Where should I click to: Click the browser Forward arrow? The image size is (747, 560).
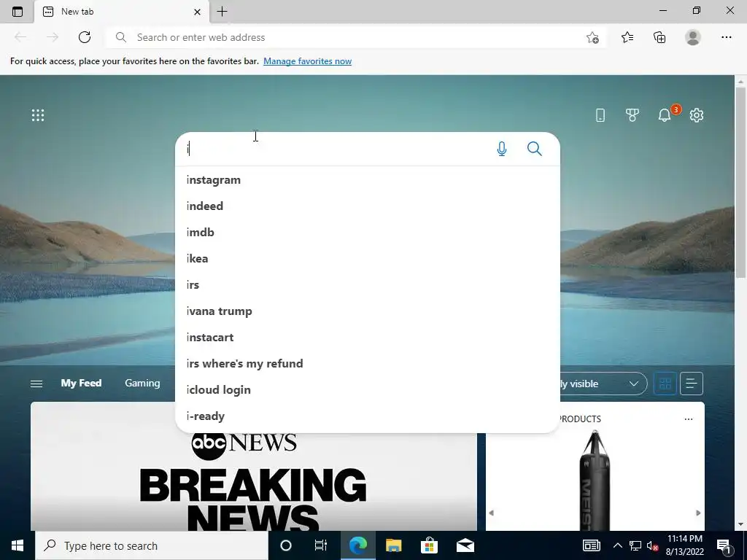[x=53, y=37]
